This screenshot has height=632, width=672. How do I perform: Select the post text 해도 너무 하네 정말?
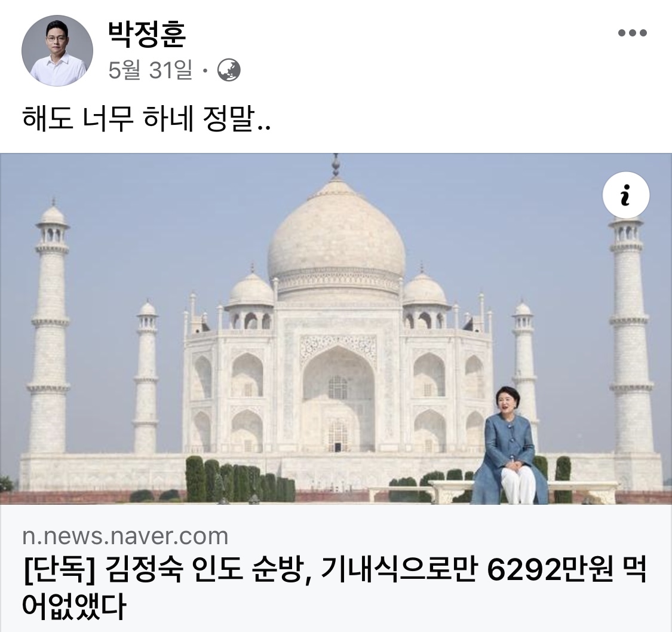pos(146,119)
